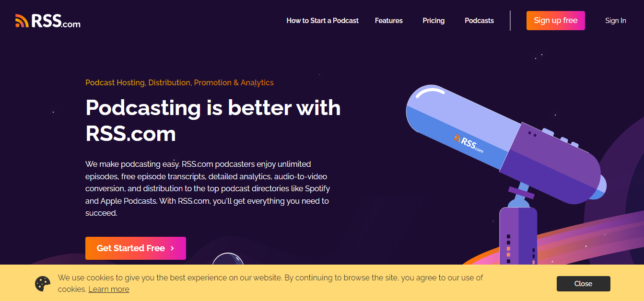
Task: Click the orange tagline above the main headline
Action: coord(179,82)
